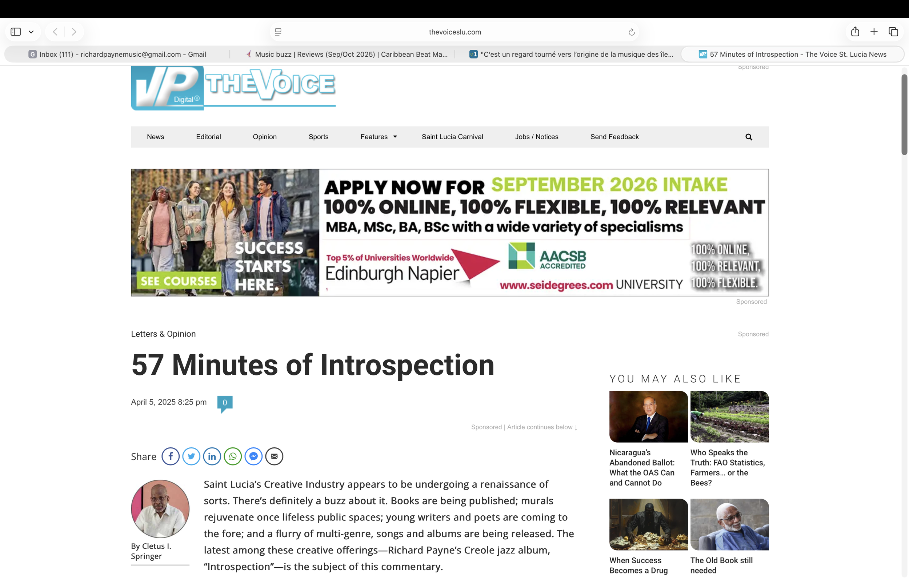Viewport: 909px width, 588px height.
Task: Open Jobs / Notices page
Action: tap(537, 137)
